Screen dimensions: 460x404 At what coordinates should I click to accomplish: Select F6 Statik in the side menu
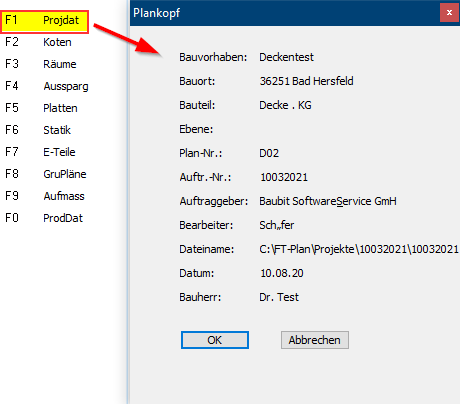[x=44, y=130]
